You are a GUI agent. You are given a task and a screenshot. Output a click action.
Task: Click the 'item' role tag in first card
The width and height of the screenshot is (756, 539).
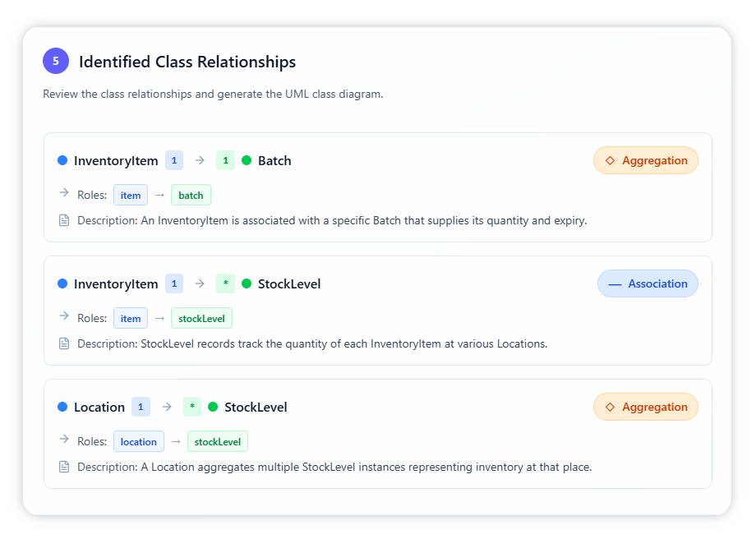pyautogui.click(x=131, y=195)
